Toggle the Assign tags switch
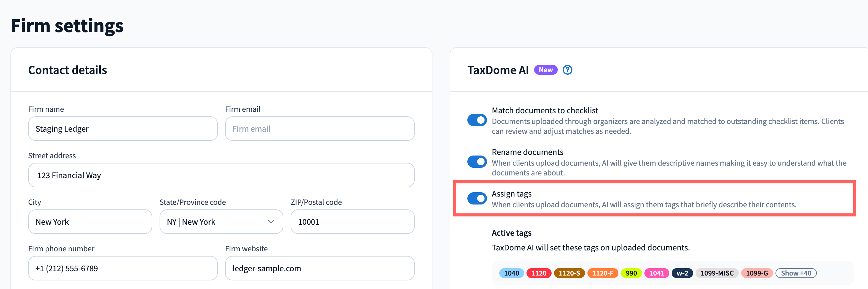Screen dimensions: 868x289 [477, 198]
